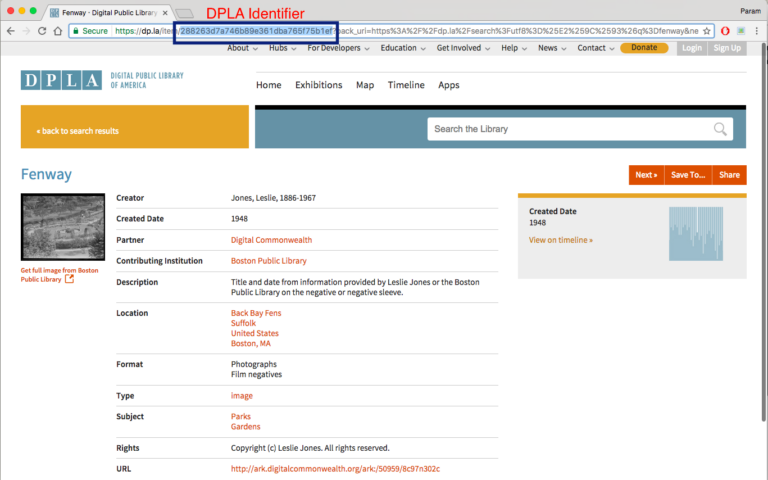Click the search magnifier icon in Search the Library
Screen dimensions: 768x480
[720, 129]
